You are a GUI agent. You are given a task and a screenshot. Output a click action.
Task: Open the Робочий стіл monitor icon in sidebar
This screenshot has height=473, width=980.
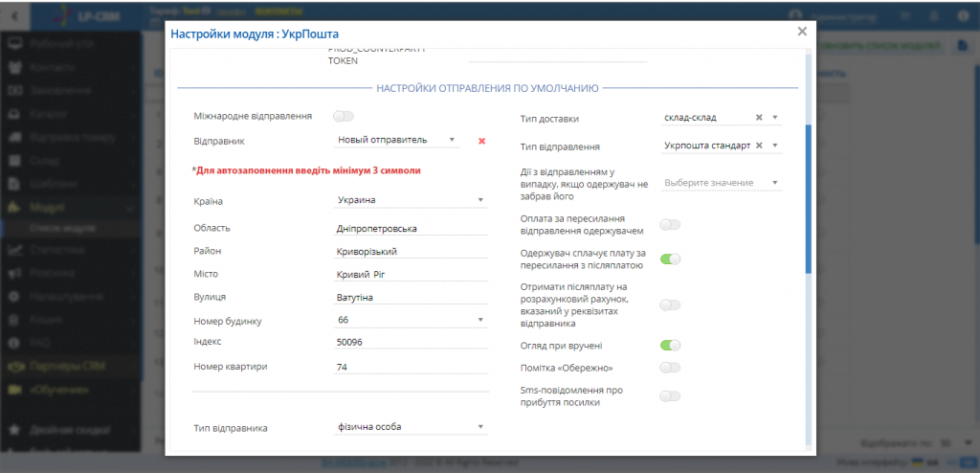[15, 44]
